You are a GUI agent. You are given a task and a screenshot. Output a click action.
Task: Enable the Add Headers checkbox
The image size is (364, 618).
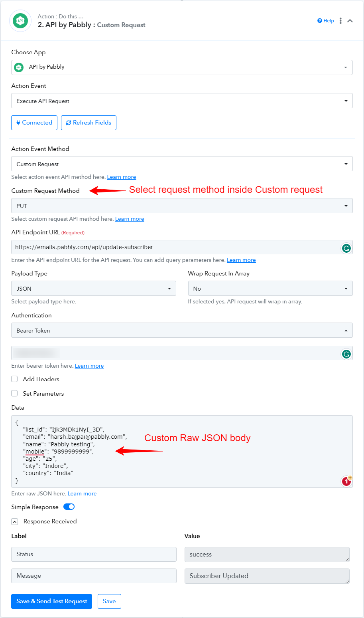14,379
